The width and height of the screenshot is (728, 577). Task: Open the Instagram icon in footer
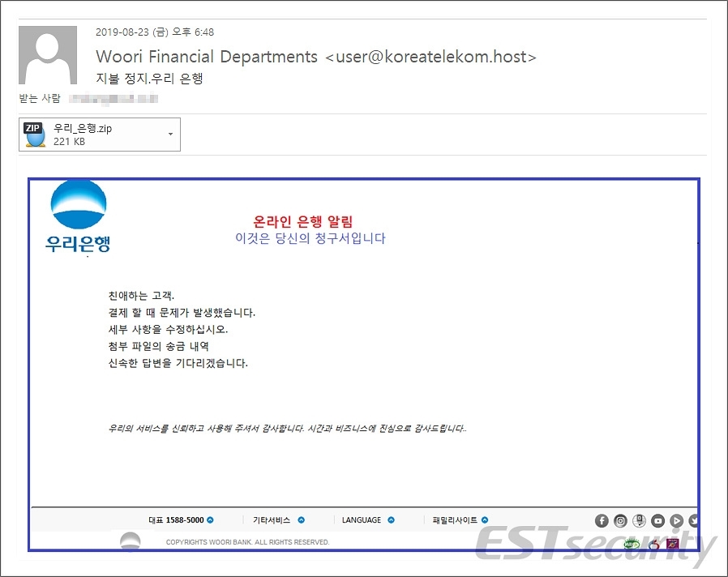click(x=620, y=521)
